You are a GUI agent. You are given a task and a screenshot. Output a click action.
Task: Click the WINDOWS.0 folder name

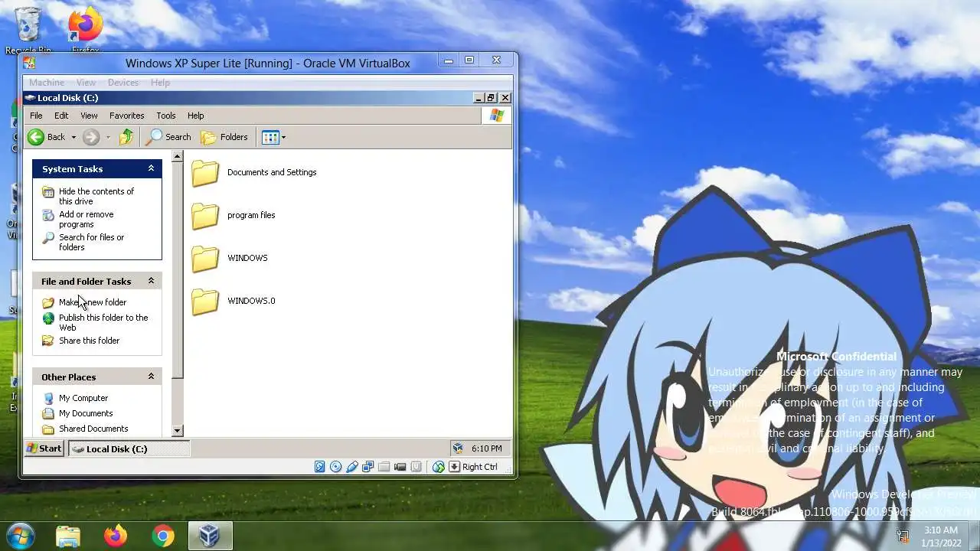coord(251,301)
